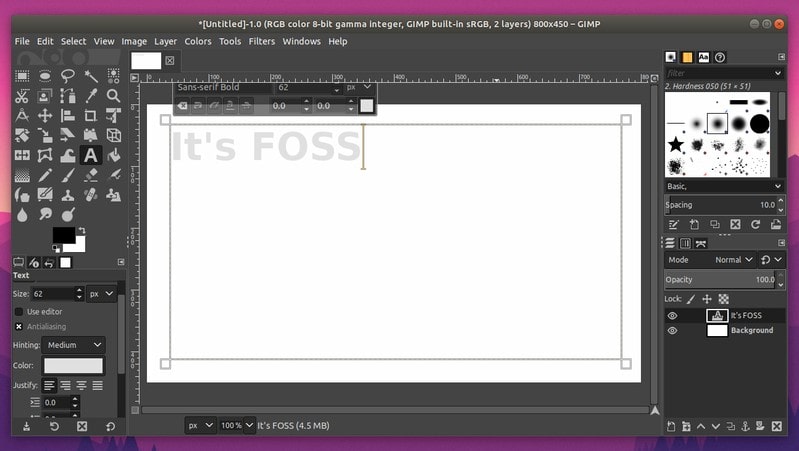Select the Free Select lasso tool
The height and width of the screenshot is (451, 799).
[x=68, y=76]
